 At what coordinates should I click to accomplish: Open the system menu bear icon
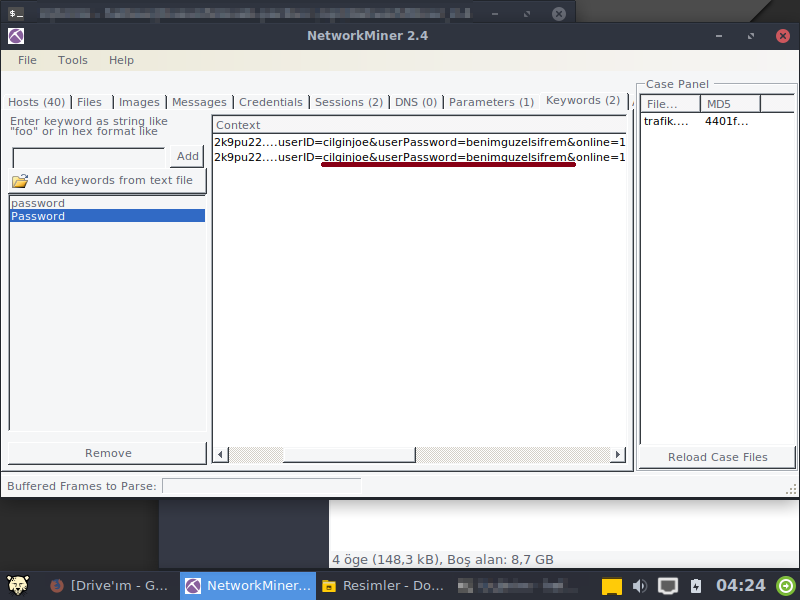pyautogui.click(x=18, y=585)
